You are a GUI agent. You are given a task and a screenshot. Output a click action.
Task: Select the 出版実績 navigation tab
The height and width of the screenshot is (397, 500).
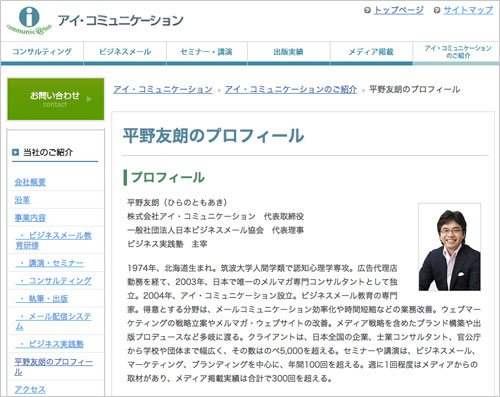pos(289,52)
